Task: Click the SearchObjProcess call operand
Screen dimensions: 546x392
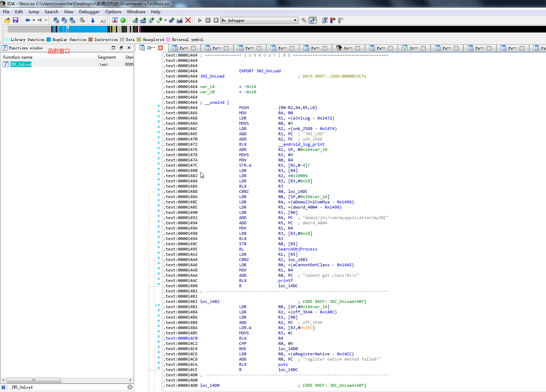Action: click(298, 249)
